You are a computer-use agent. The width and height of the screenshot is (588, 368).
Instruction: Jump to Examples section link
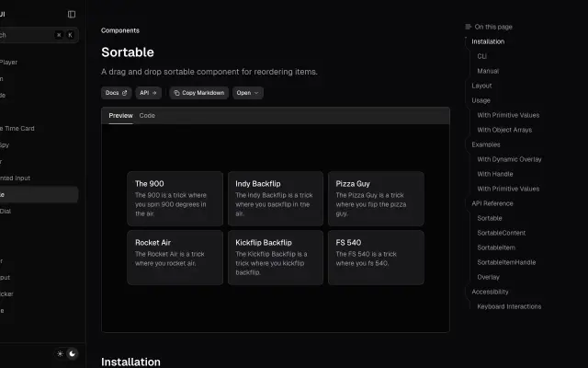tap(486, 144)
